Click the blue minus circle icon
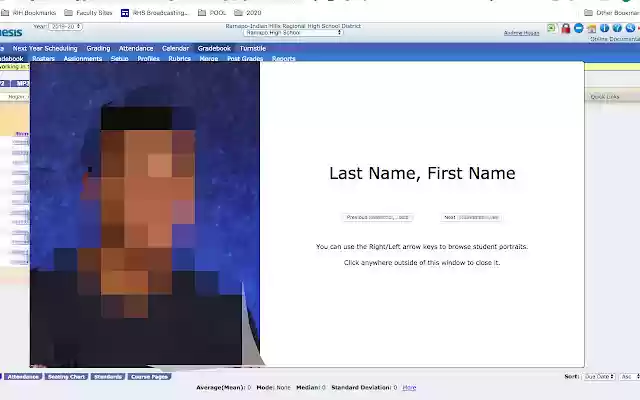 (x=578, y=28)
